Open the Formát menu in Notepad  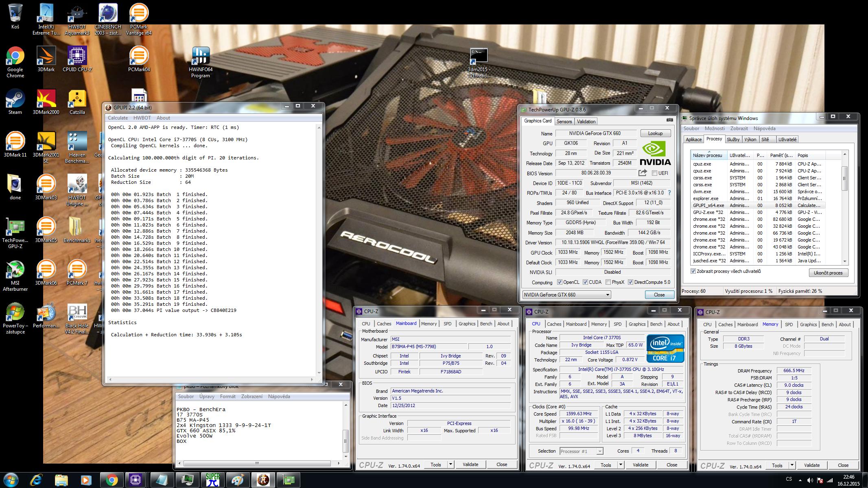pyautogui.click(x=227, y=396)
